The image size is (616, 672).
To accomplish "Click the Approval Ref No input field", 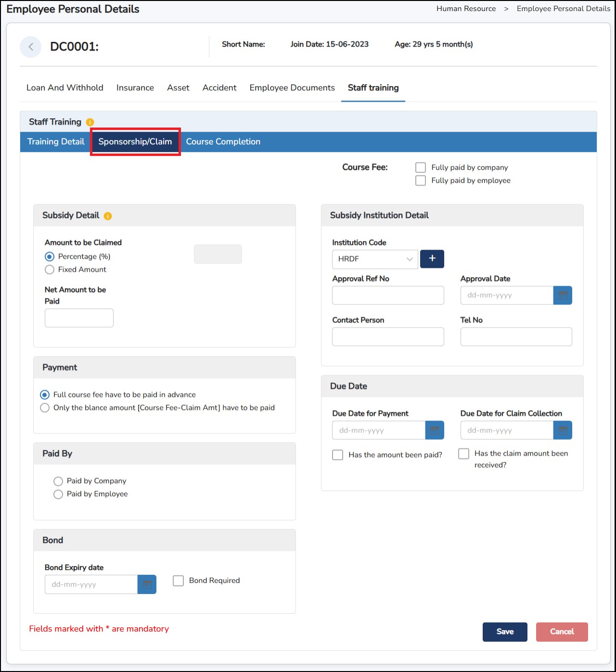I will coord(388,295).
